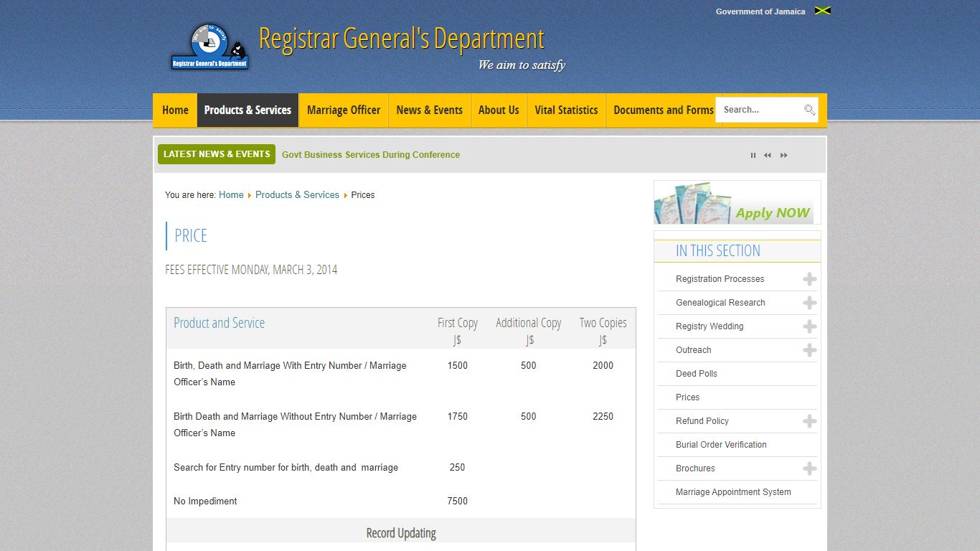This screenshot has width=980, height=551.
Task: Pause the news ticker
Action: click(x=753, y=155)
